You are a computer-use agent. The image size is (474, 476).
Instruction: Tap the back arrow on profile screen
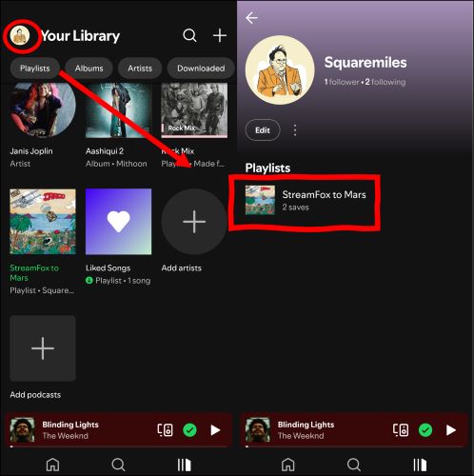click(251, 18)
